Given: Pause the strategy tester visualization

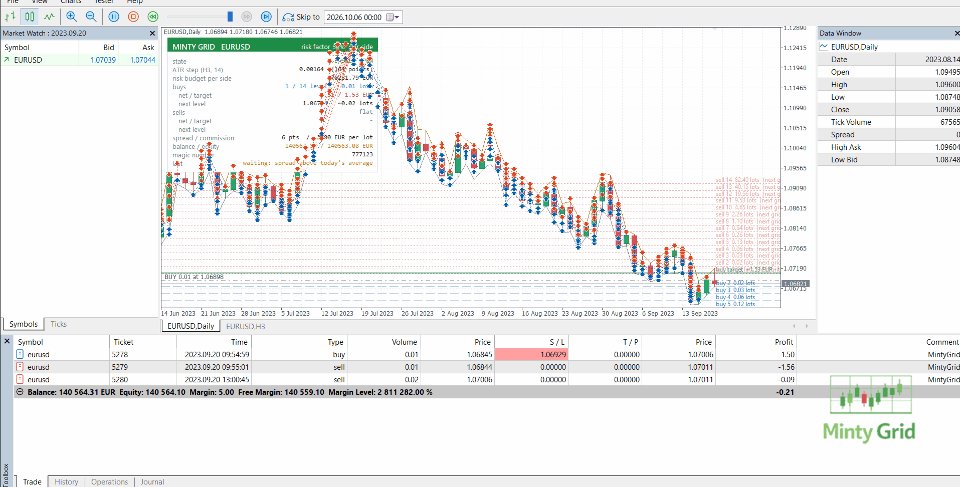Looking at the screenshot, I should click(113, 17).
